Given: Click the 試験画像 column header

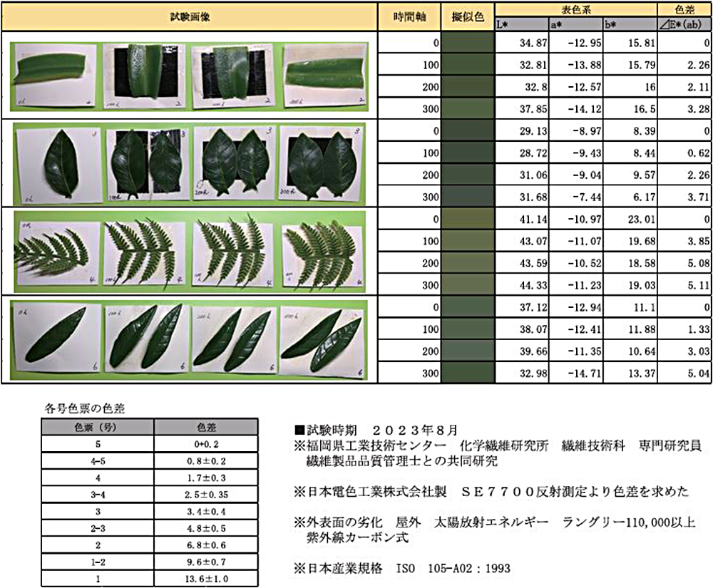Looking at the screenshot, I should tap(188, 16).
